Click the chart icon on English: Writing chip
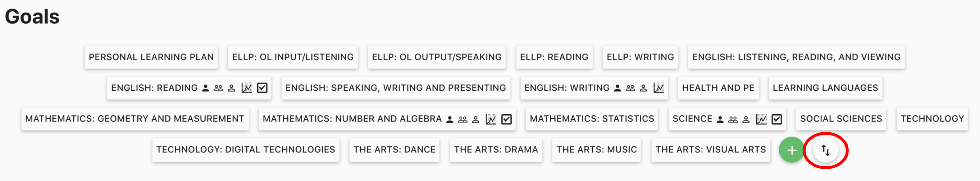Screen dimensions: 980x181 point(658,88)
